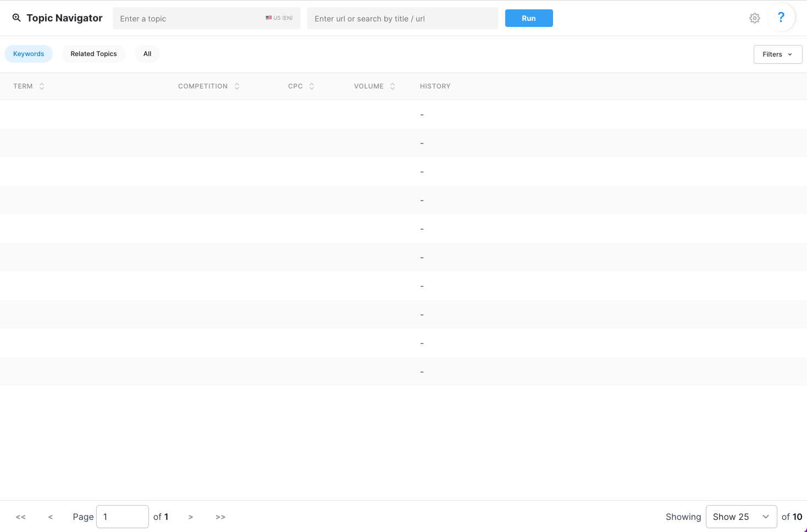Expand the Filters dropdown
Image resolution: width=807 pixels, height=532 pixels.
777,54
